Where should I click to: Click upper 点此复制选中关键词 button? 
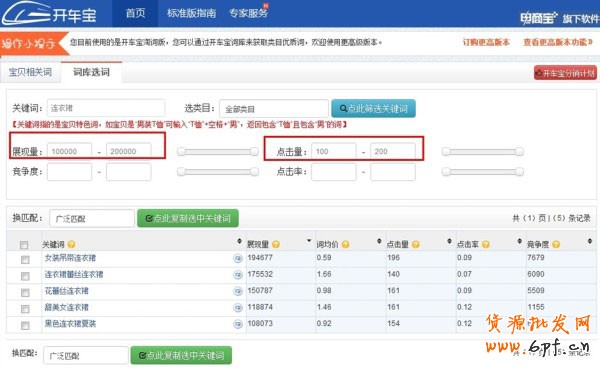pyautogui.click(x=188, y=218)
